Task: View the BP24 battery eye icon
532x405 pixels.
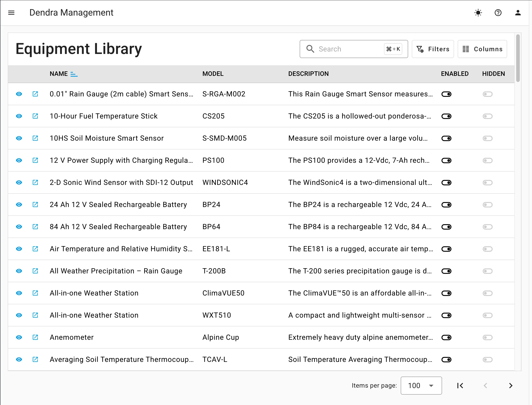Action: click(19, 205)
